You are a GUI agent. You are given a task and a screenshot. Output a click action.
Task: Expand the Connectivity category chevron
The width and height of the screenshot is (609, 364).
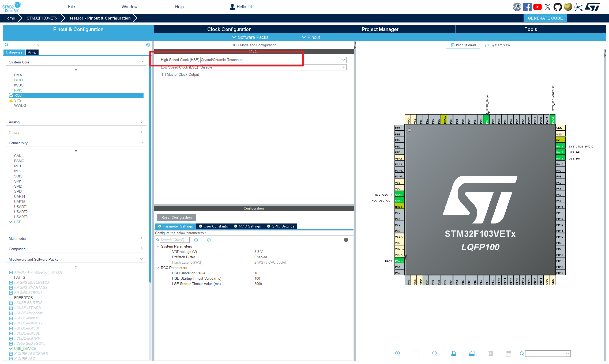point(142,142)
